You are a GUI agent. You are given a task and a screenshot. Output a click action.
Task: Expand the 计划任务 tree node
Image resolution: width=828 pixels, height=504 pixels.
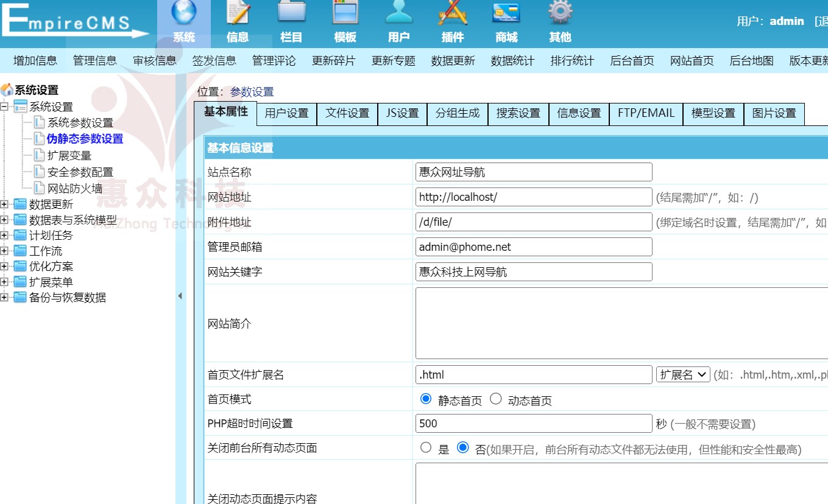[x=5, y=235]
